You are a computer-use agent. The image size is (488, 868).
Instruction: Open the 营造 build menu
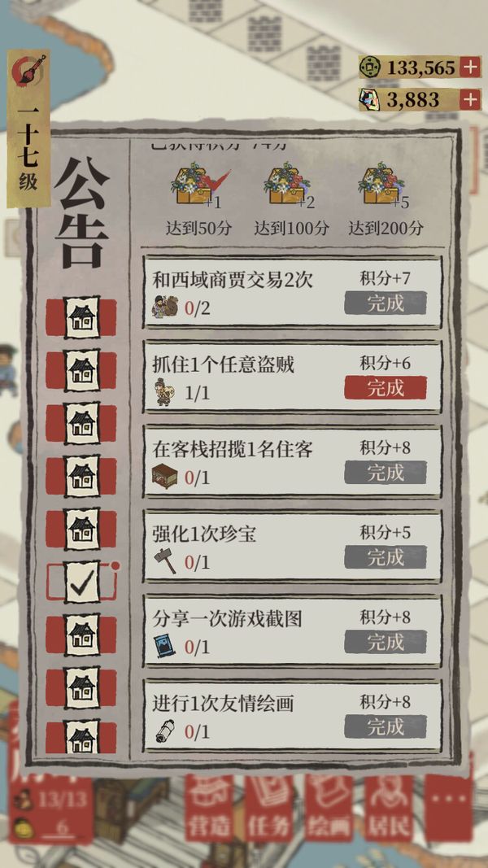pos(208,808)
